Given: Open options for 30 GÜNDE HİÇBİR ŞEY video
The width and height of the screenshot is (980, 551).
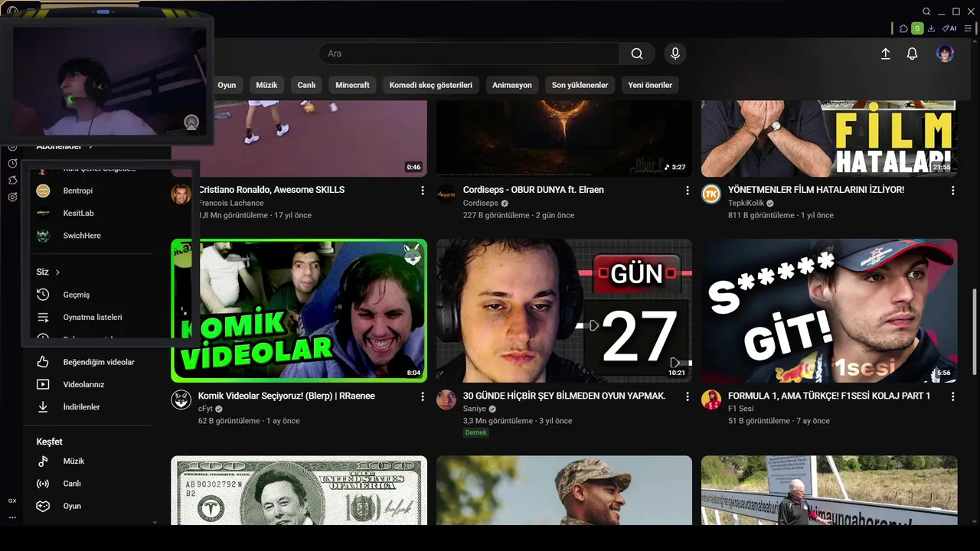Looking at the screenshot, I should [x=688, y=396].
